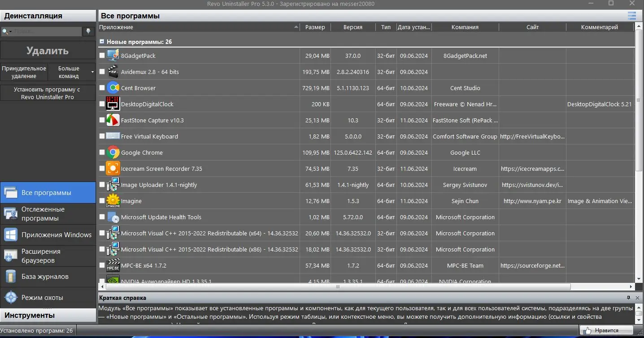This screenshot has width=644, height=338.
Task: Click the Logs Database cylinder icon
Action: tap(10, 277)
